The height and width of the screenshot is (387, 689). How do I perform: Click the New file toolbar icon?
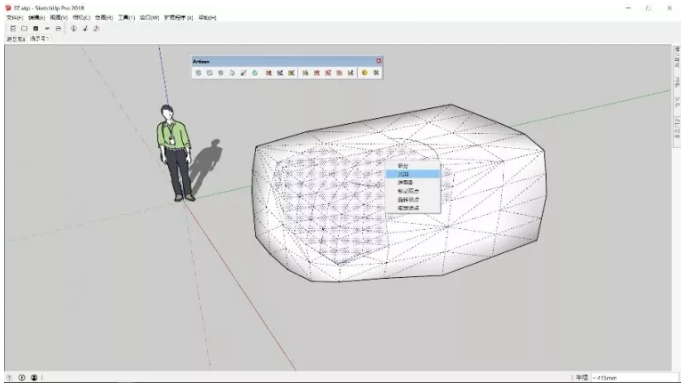click(x=13, y=29)
